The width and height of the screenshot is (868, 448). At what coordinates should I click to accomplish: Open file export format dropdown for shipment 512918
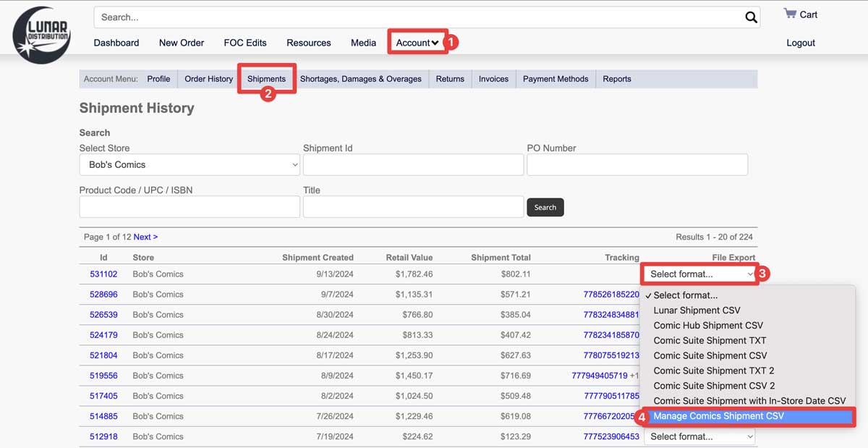pos(699,436)
